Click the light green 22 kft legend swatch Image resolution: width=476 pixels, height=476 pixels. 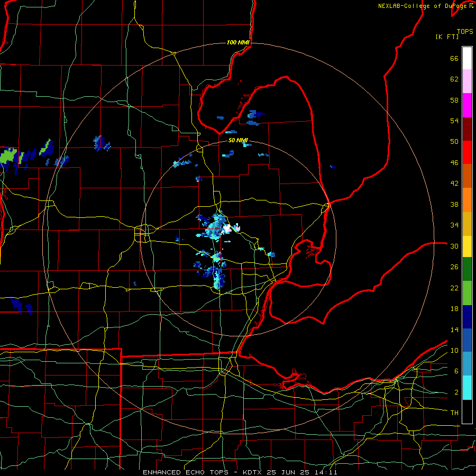(x=467, y=293)
